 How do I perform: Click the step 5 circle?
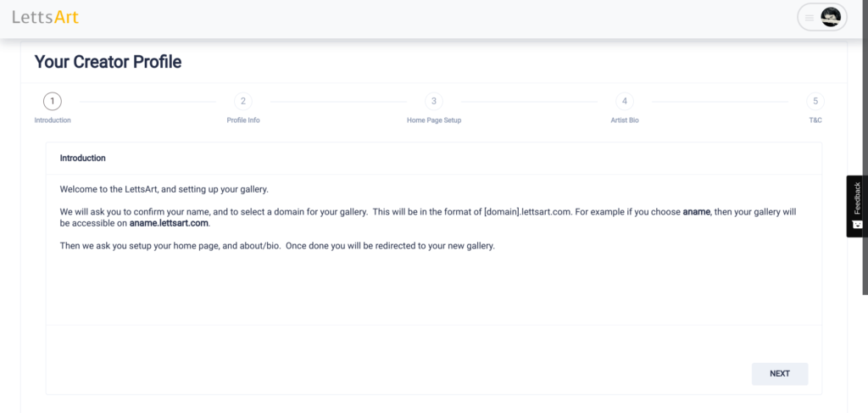[x=815, y=101]
